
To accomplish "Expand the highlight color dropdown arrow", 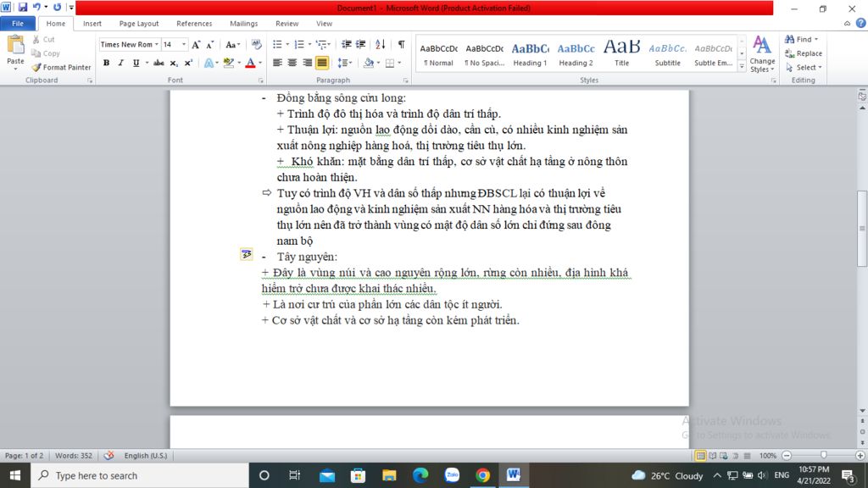I will click(239, 63).
